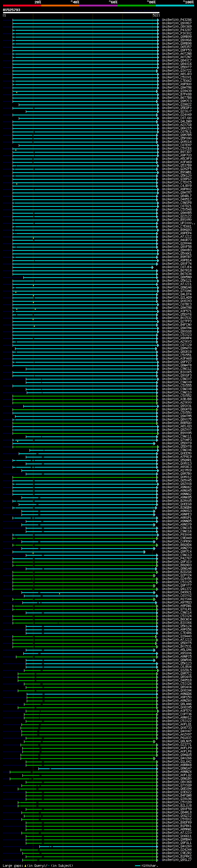Select hit UniRef100_O24049

(176, 115)
